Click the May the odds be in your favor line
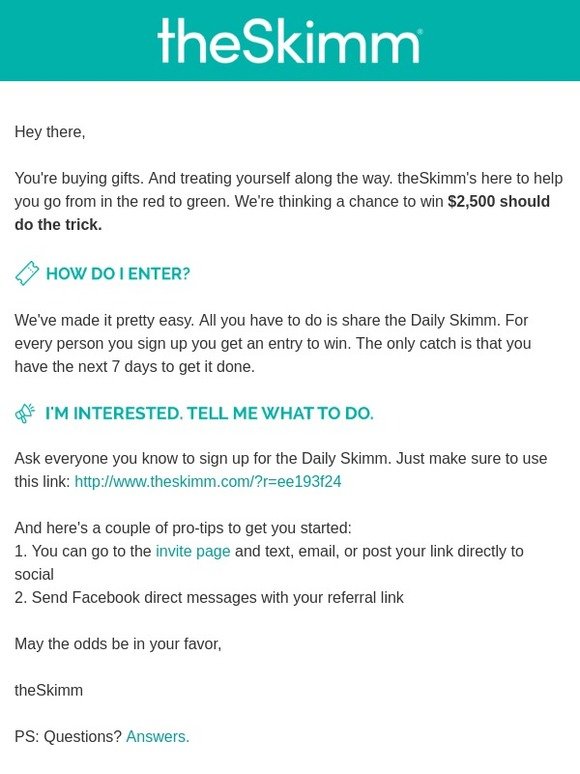 pos(118,644)
